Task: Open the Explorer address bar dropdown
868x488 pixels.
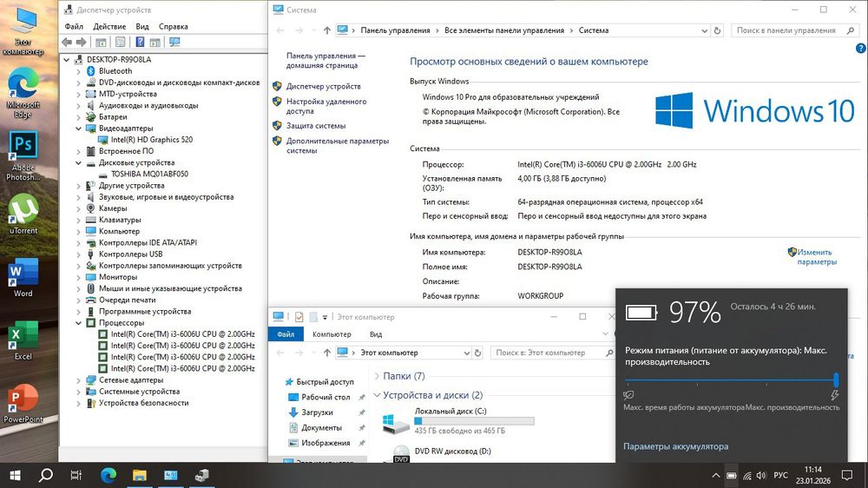Action: coord(466,353)
